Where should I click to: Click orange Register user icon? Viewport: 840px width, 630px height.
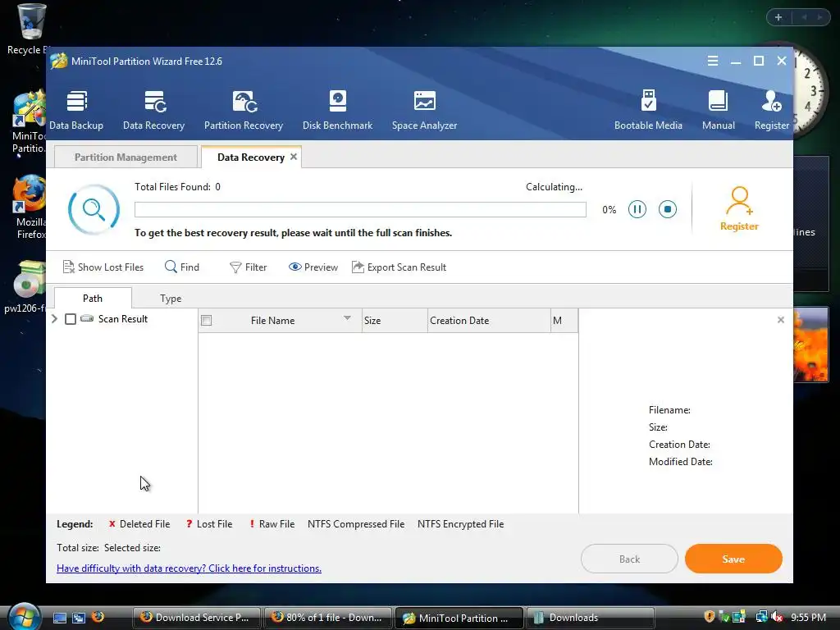[x=739, y=209]
